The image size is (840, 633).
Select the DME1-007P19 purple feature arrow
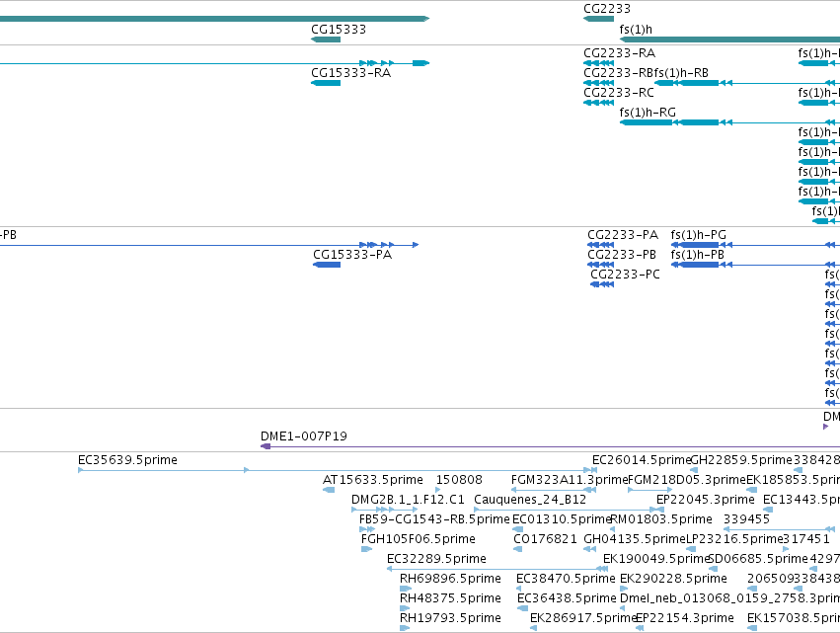click(x=550, y=446)
